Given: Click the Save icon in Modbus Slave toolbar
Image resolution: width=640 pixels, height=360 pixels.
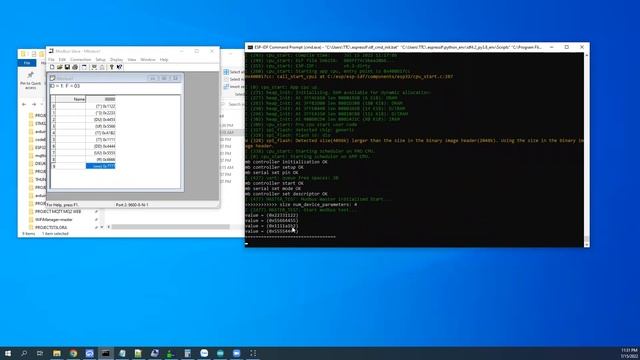Looking at the screenshot, I should 67,67.
